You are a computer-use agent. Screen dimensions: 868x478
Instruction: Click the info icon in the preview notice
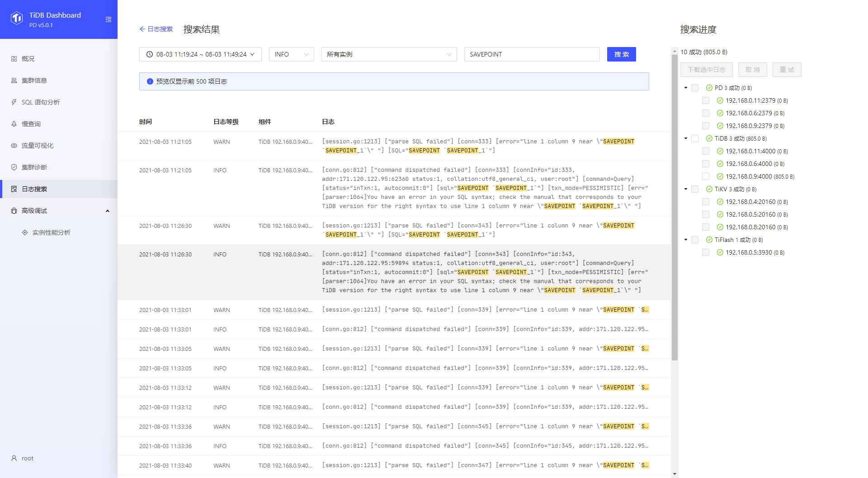tap(150, 81)
